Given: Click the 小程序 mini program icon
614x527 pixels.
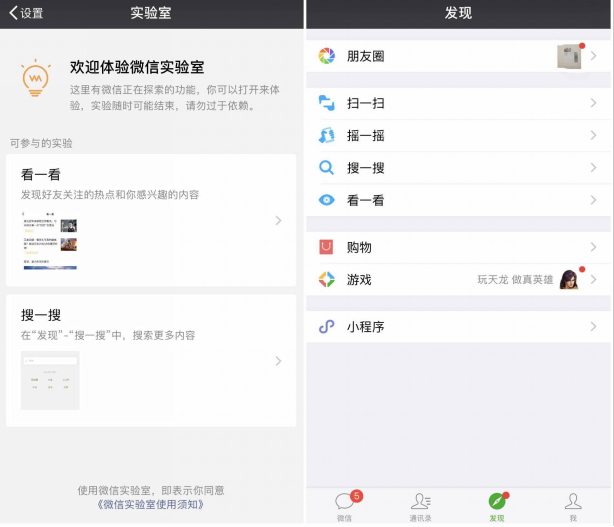Looking at the screenshot, I should click(x=327, y=327).
